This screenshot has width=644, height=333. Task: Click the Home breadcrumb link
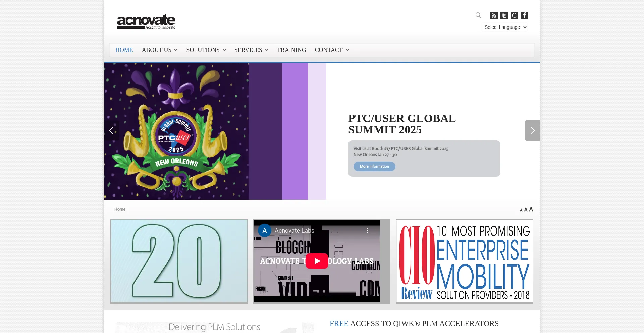point(120,209)
